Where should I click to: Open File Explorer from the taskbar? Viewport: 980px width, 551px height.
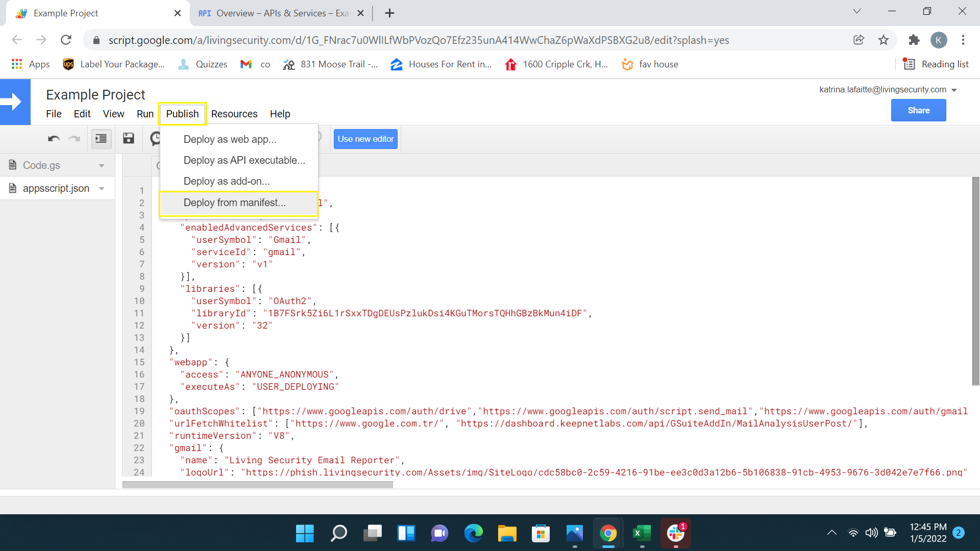pos(507,534)
